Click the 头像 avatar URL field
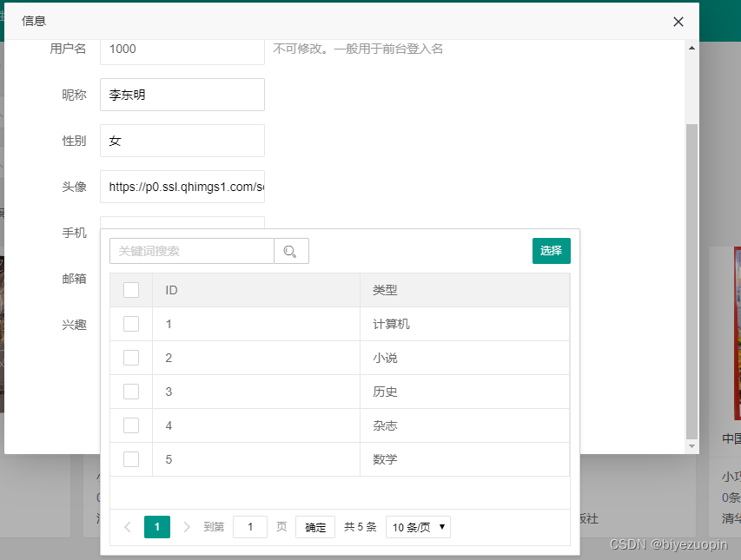 pyautogui.click(x=182, y=187)
